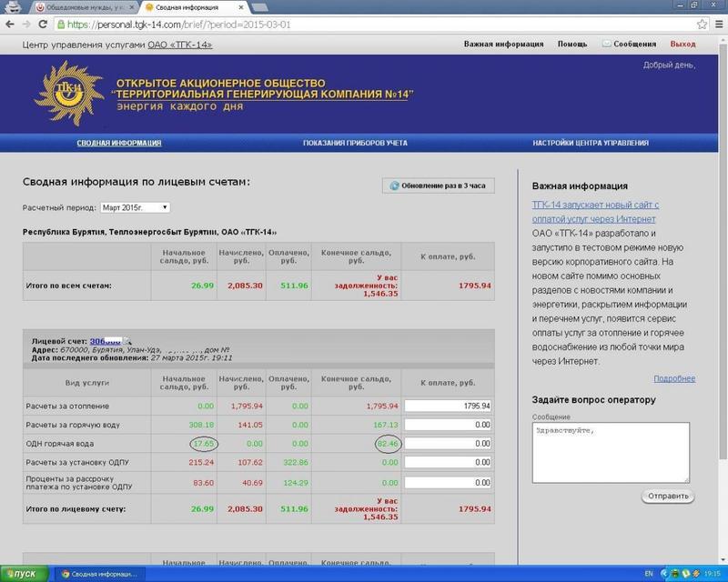Open the Windows Пуск start button
728x582 pixels.
click(x=22, y=574)
